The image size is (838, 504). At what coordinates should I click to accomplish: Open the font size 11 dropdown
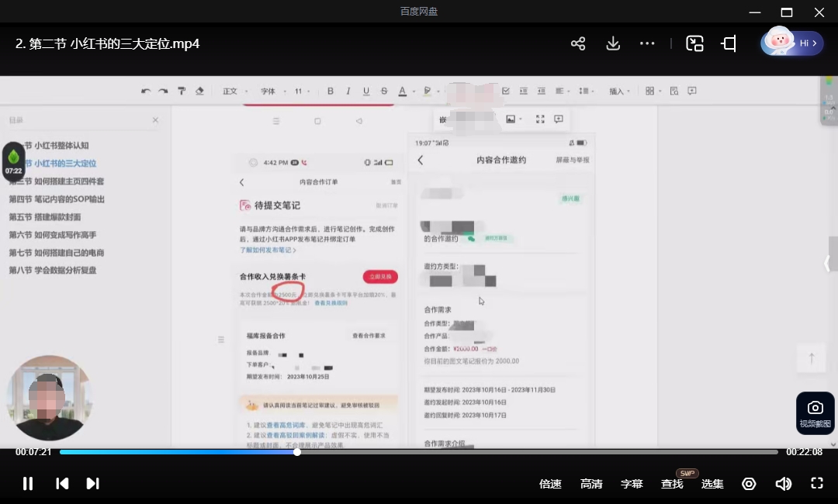pyautogui.click(x=302, y=91)
